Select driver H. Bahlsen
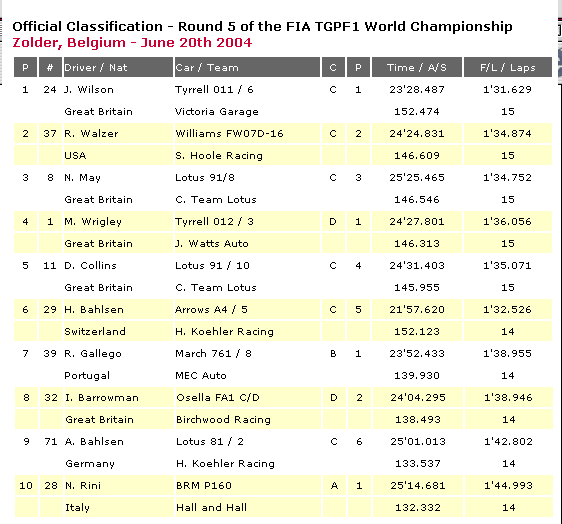The height and width of the screenshot is (524, 562). point(94,310)
